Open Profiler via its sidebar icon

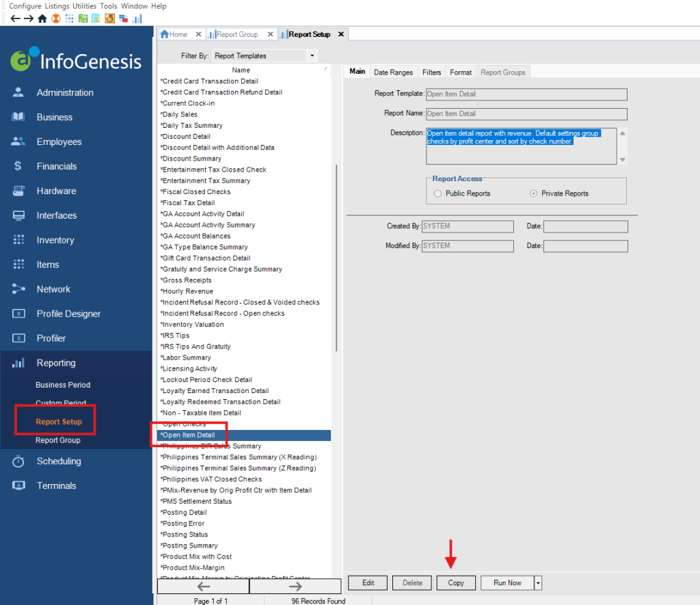[x=18, y=338]
